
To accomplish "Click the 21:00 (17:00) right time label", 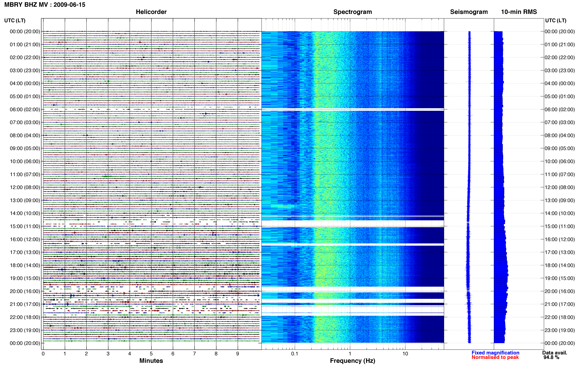I will coord(560,304).
